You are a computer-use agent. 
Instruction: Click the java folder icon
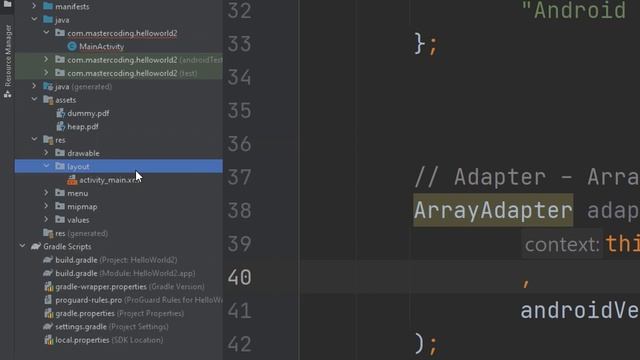point(48,20)
